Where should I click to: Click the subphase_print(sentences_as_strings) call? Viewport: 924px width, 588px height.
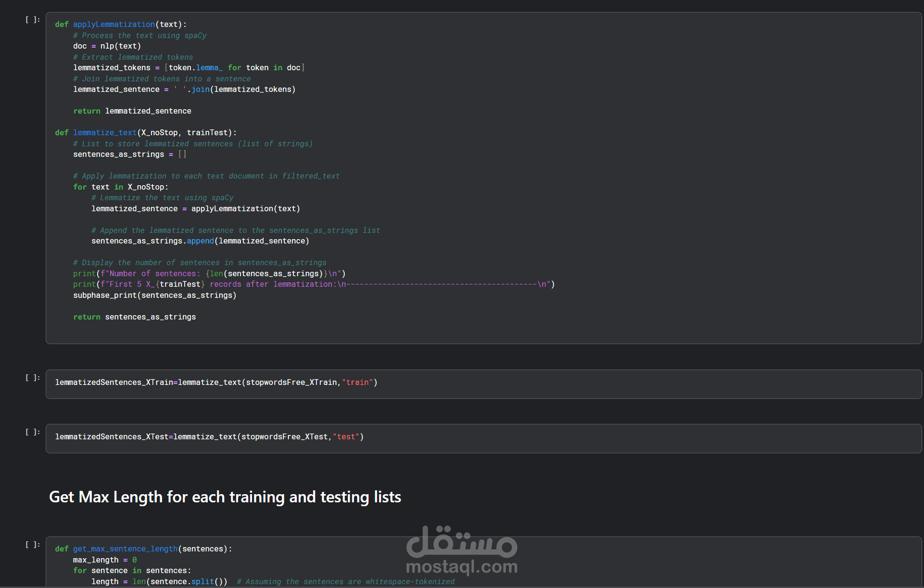point(154,295)
